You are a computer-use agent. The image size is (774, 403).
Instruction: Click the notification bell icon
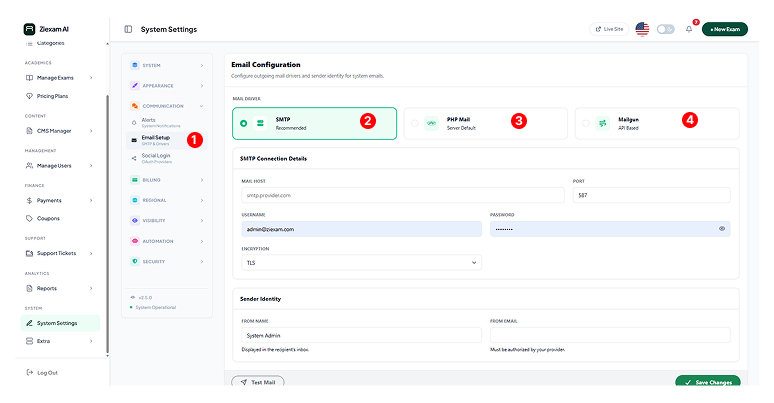coord(689,29)
